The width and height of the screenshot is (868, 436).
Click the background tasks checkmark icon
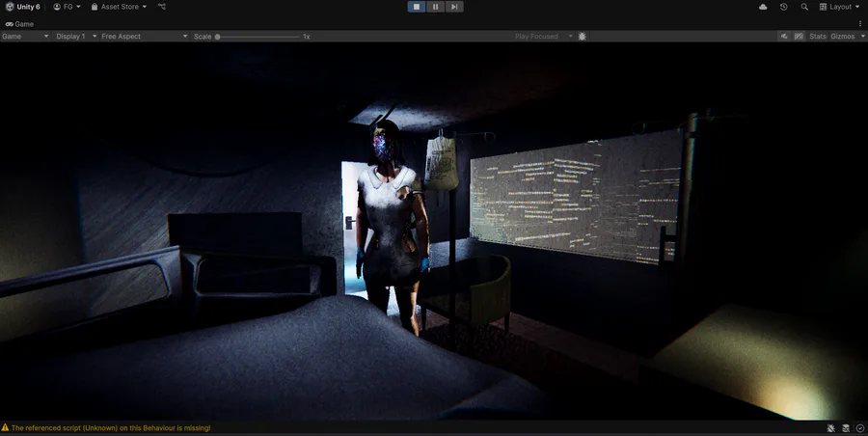click(859, 428)
